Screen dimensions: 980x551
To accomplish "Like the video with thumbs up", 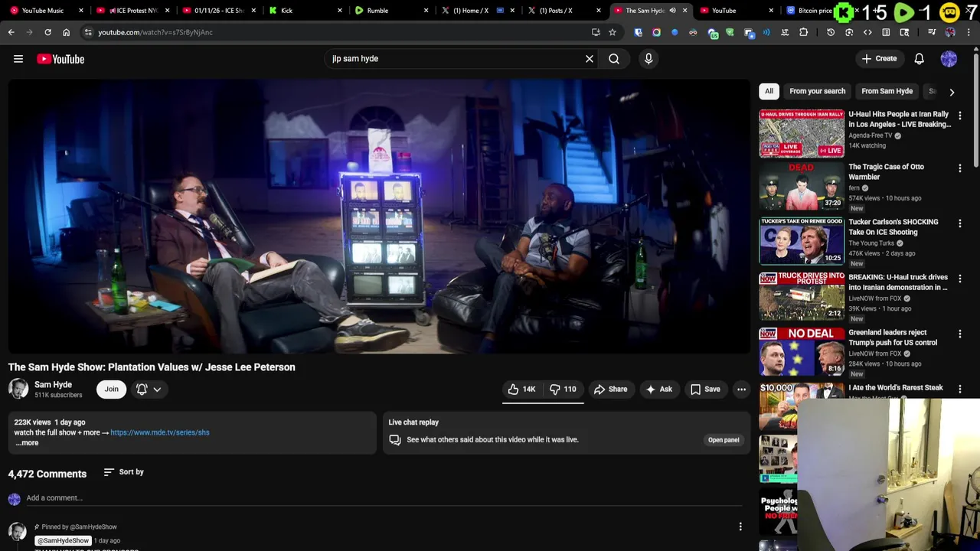I will point(521,390).
